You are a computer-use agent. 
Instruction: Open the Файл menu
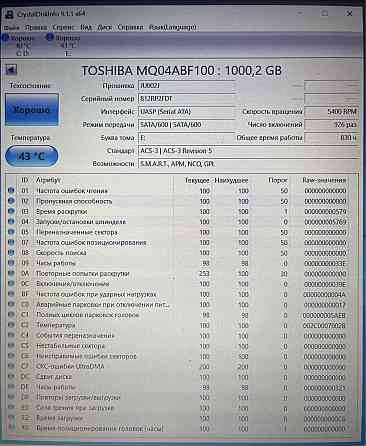click(12, 27)
